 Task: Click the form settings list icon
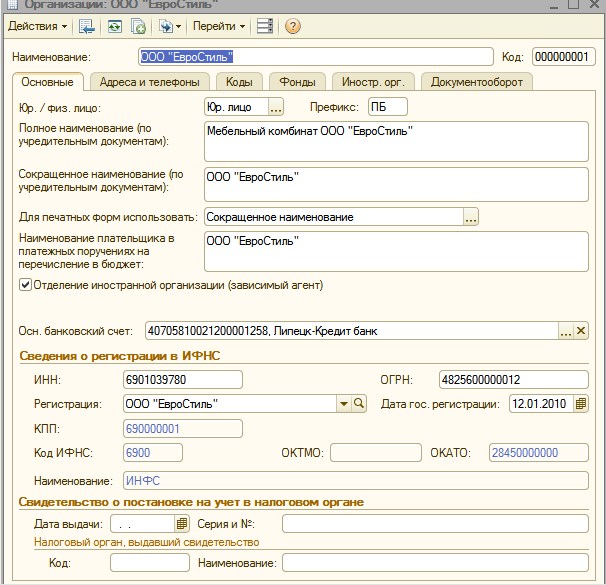[x=265, y=26]
